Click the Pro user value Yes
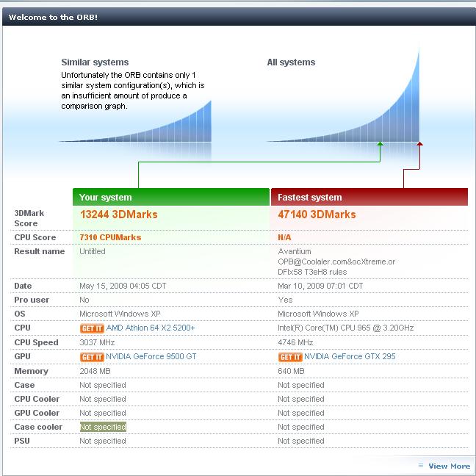 coord(285,300)
